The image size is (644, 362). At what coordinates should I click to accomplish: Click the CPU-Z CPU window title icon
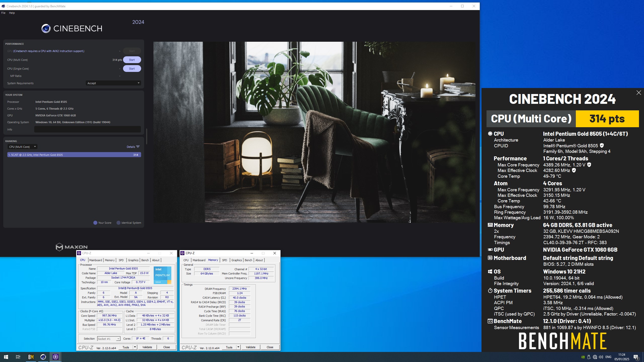pyautogui.click(x=79, y=253)
